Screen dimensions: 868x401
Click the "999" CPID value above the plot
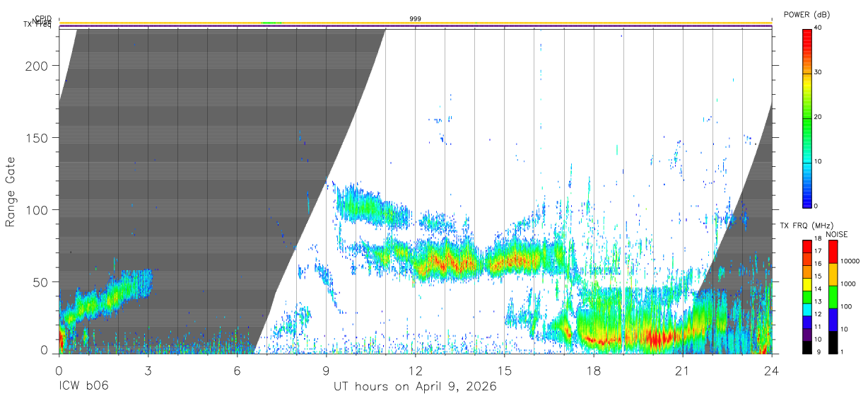pos(415,19)
